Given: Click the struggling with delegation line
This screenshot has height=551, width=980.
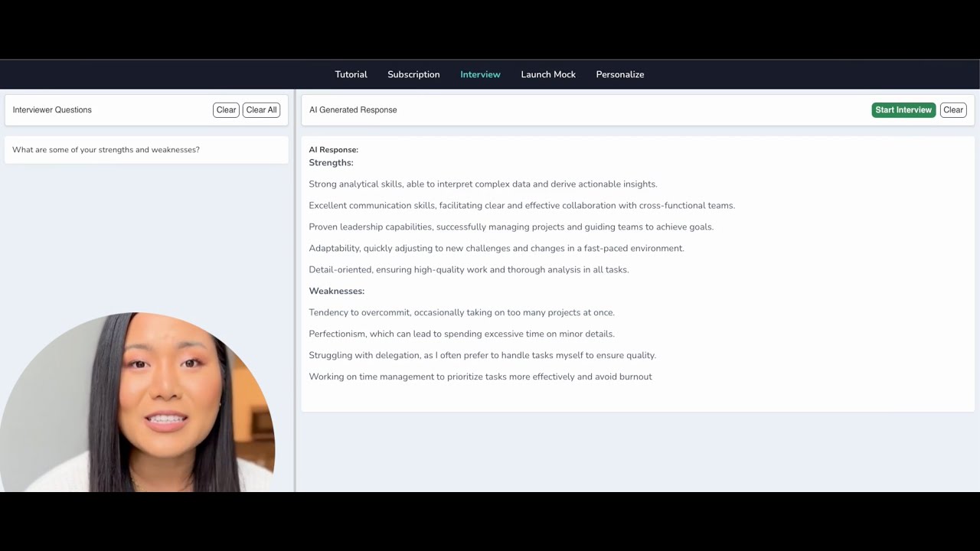Looking at the screenshot, I should 482,356.
